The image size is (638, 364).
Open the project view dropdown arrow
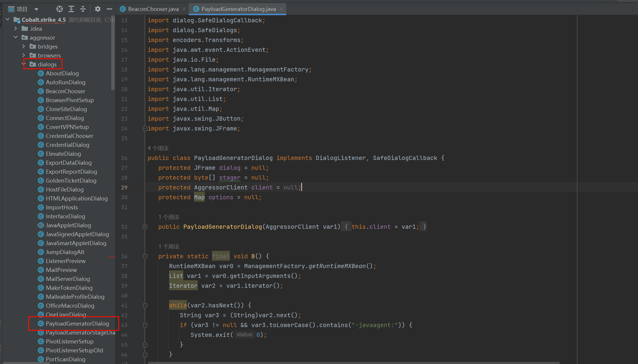(36, 9)
